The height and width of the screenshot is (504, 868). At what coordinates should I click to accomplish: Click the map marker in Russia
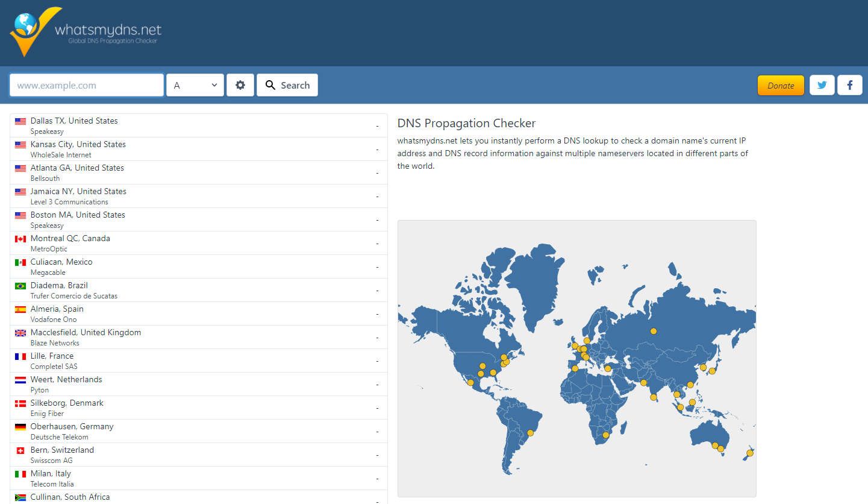tap(653, 331)
